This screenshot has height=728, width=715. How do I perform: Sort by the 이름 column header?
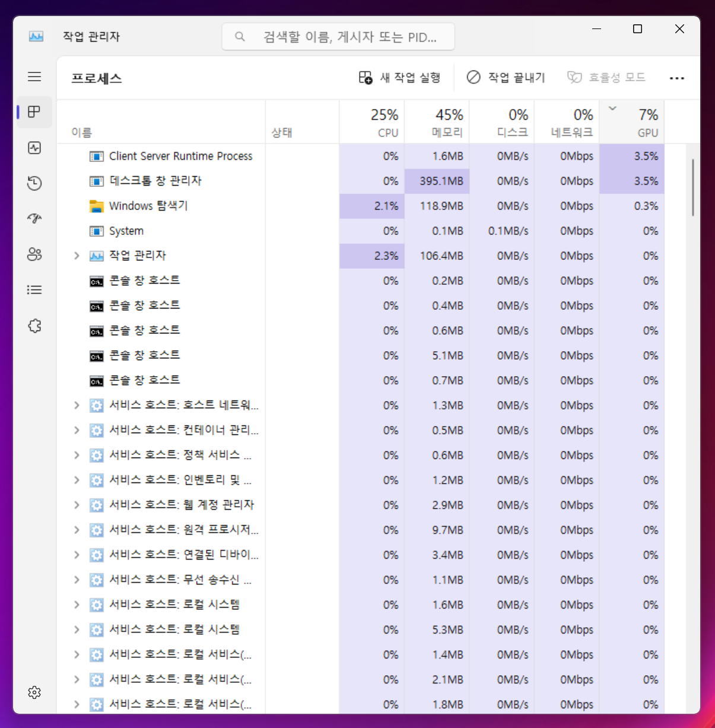[x=161, y=122]
